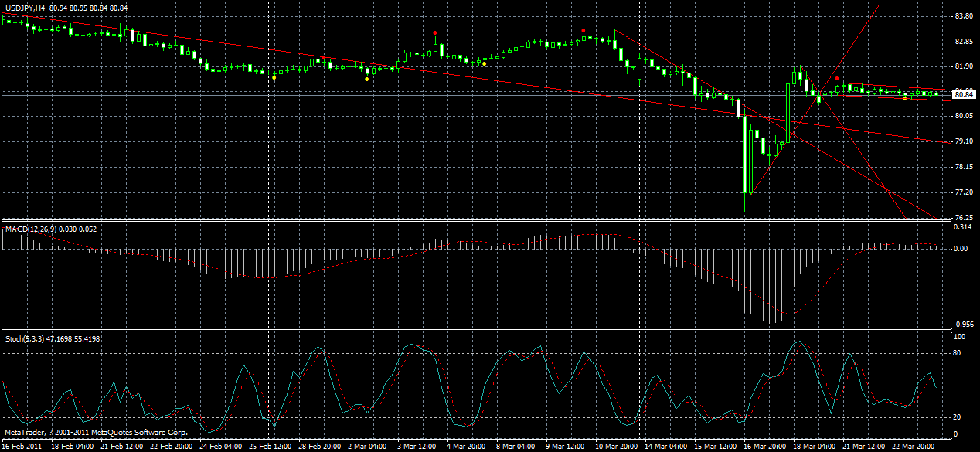This screenshot has height=452, width=980.
Task: Click the red sell-signal dot above 3 Mar candles
Action: 435,32
